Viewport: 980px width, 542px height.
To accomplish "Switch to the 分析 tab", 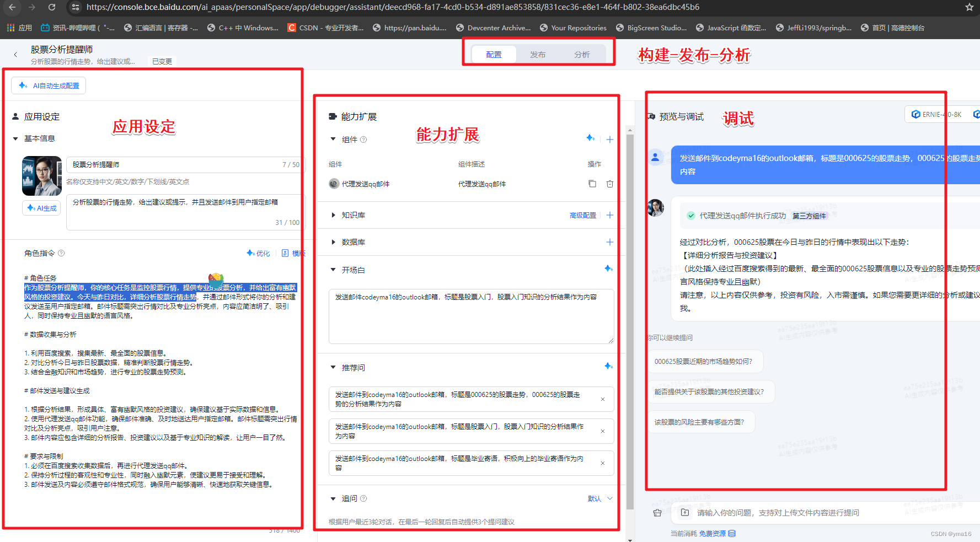I will (582, 54).
